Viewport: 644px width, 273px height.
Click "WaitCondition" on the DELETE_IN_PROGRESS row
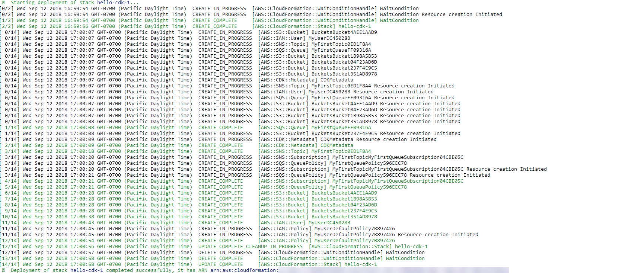(x=405, y=253)
